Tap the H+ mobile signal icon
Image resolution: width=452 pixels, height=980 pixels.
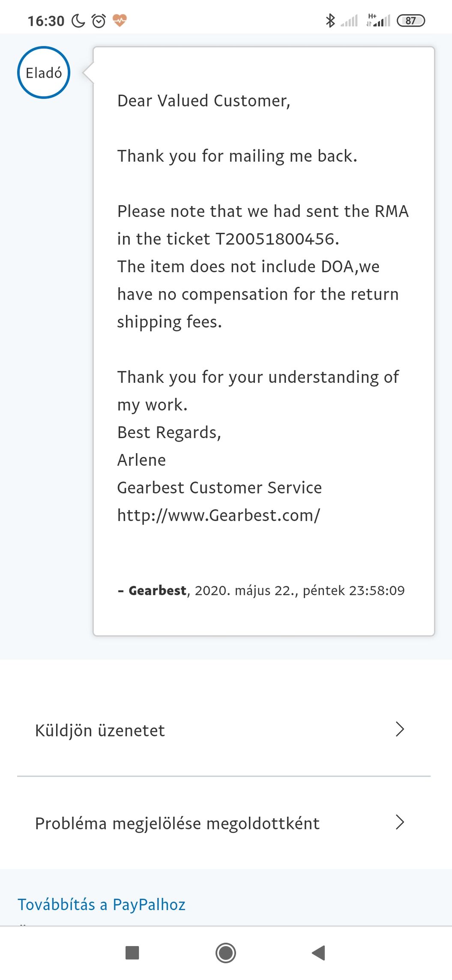coord(379,20)
